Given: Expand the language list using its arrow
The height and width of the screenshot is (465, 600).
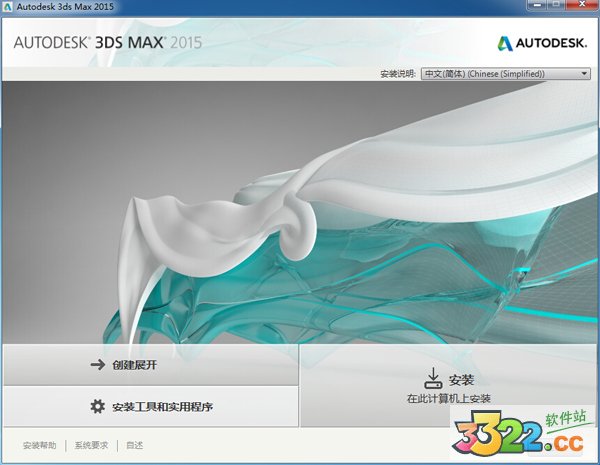Looking at the screenshot, I should click(584, 74).
